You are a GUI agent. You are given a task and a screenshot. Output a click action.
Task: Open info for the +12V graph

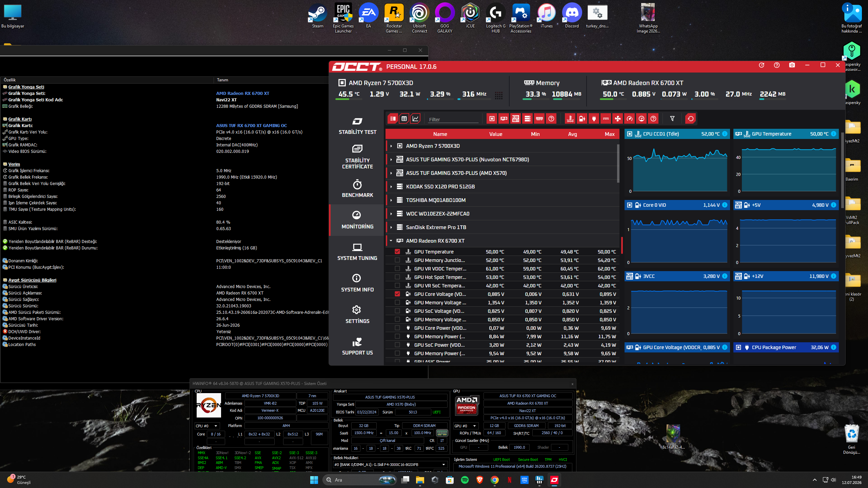pyautogui.click(x=833, y=276)
